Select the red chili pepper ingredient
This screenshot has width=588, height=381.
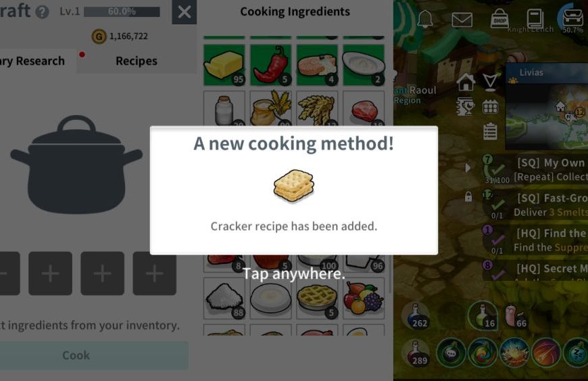coord(271,65)
